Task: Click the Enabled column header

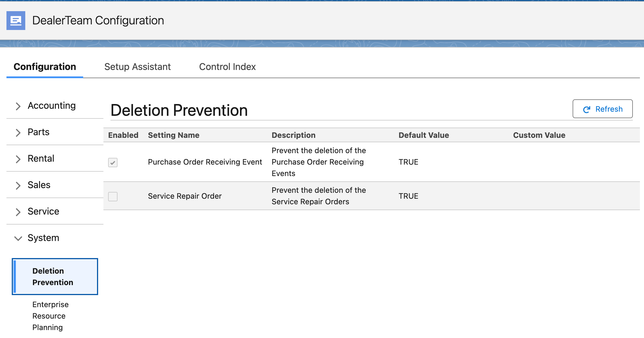Action: coord(123,135)
